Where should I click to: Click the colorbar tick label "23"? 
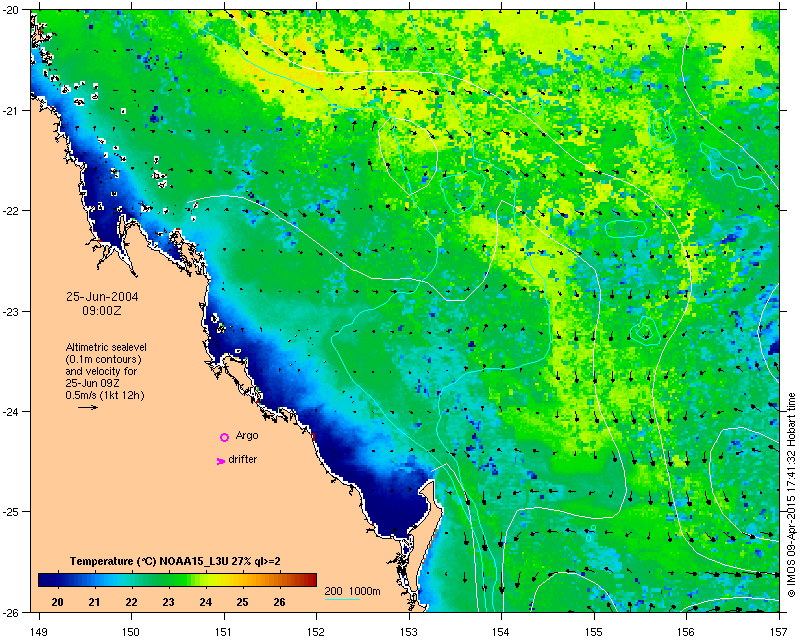pos(168,602)
